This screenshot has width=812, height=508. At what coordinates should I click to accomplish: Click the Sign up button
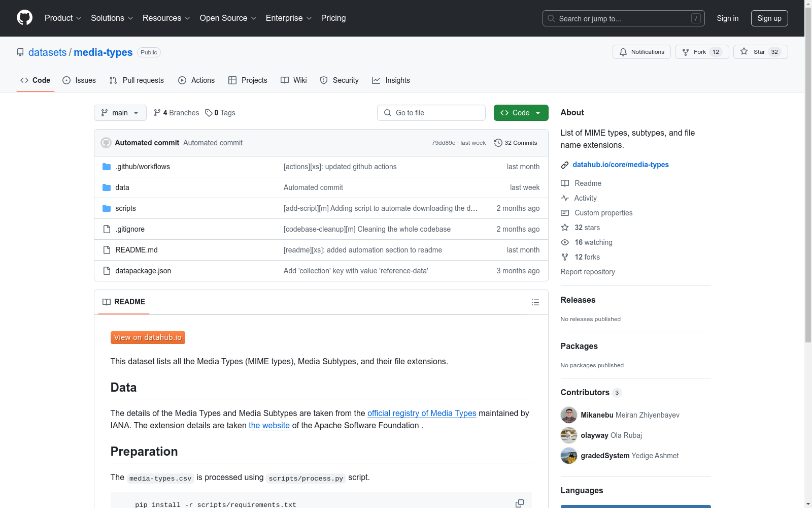(x=769, y=18)
